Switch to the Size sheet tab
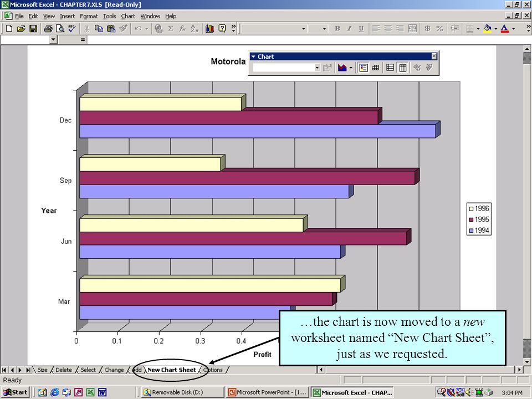Image resolution: width=532 pixels, height=399 pixels. coord(42,370)
